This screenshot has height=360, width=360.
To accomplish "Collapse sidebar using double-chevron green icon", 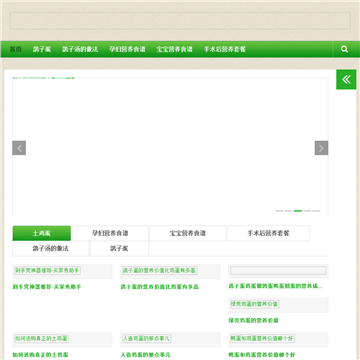I will pos(346,79).
